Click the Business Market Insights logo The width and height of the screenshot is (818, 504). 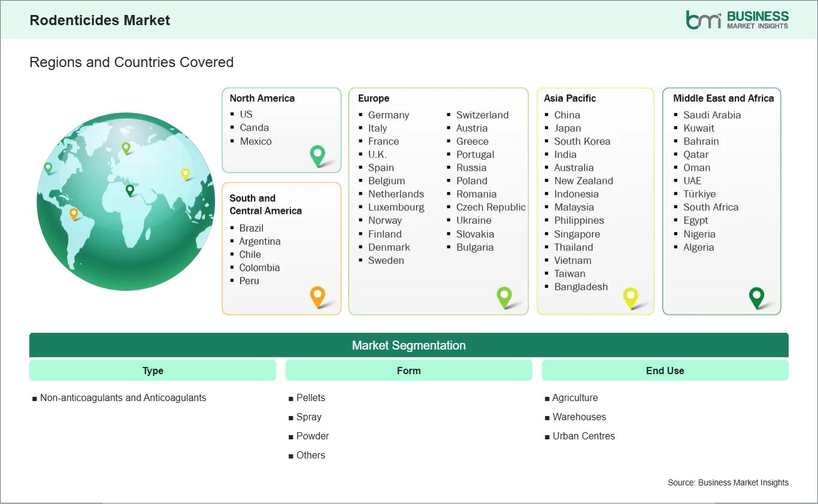pos(737,20)
